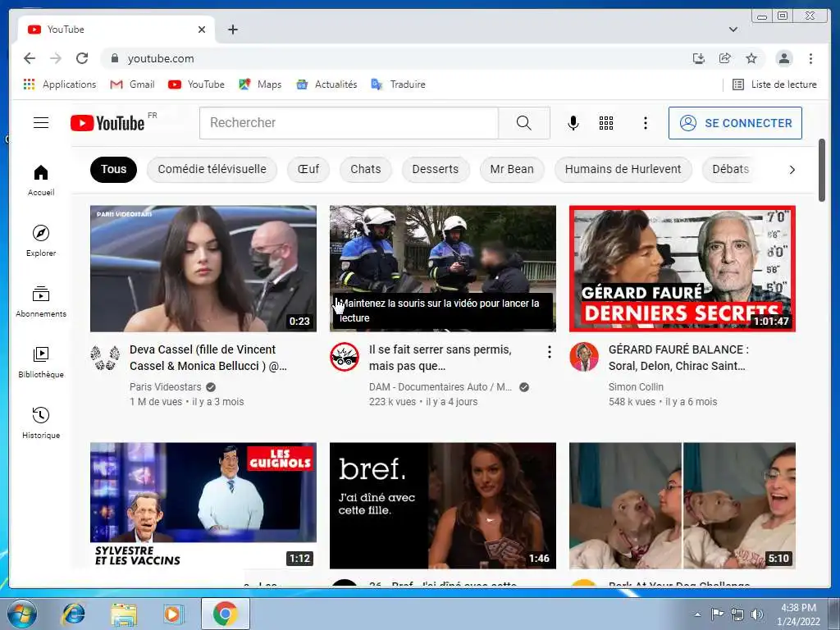Open the Gérard Fauré Derniers Secrets thumbnail
The image size is (840, 630).
[x=682, y=268]
